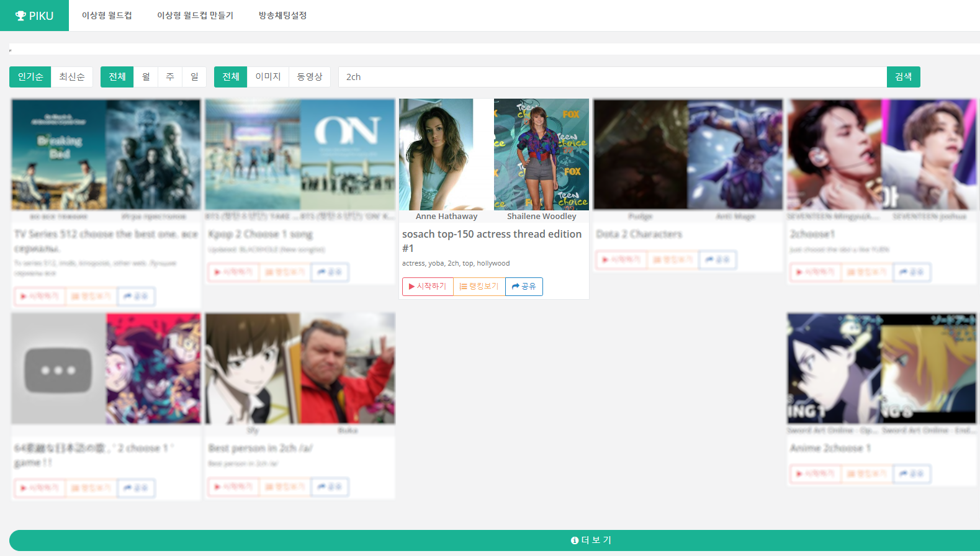Viewport: 980px width, 556px height.
Task: Sort worldcups by 최신순
Action: (x=72, y=77)
